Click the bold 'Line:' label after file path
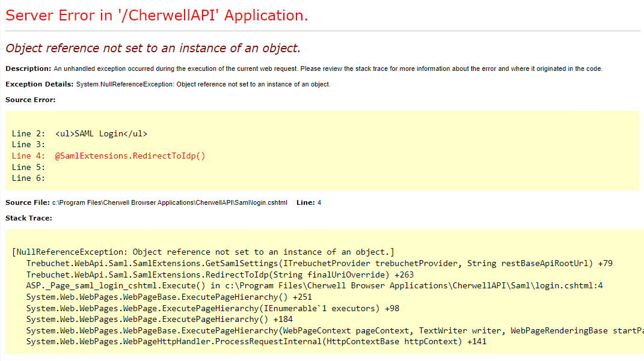Viewport: 644px width, 361px height. 305,202
